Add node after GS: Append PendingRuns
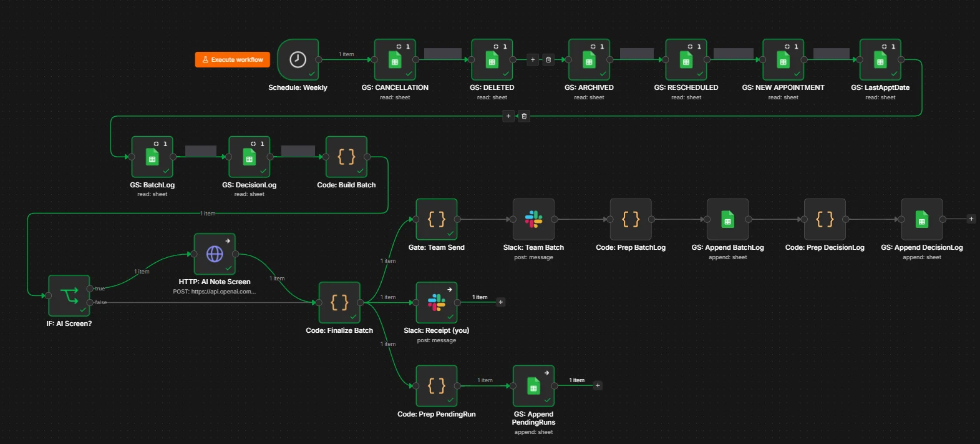Image resolution: width=980 pixels, height=444 pixels. coord(598,385)
